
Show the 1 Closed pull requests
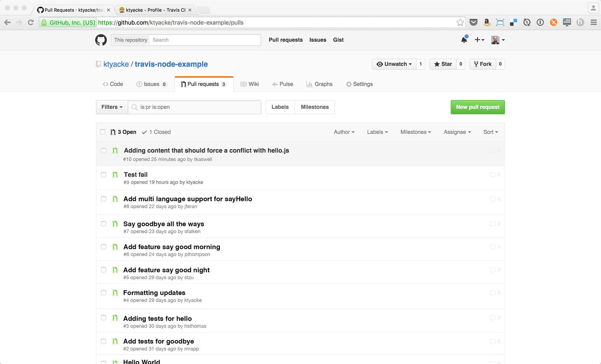[x=156, y=132]
